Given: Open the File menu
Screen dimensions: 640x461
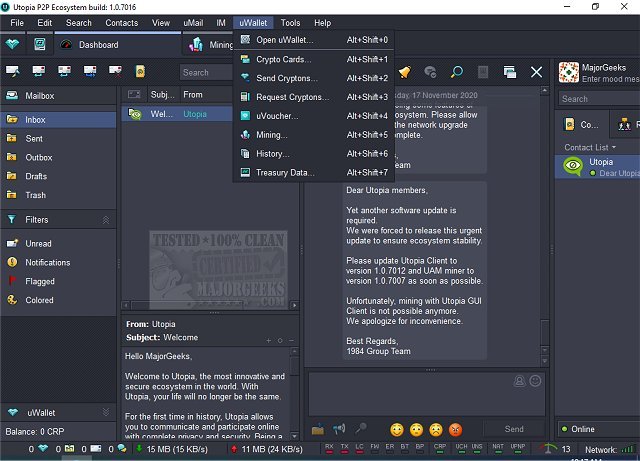Looking at the screenshot, I should (17, 23).
